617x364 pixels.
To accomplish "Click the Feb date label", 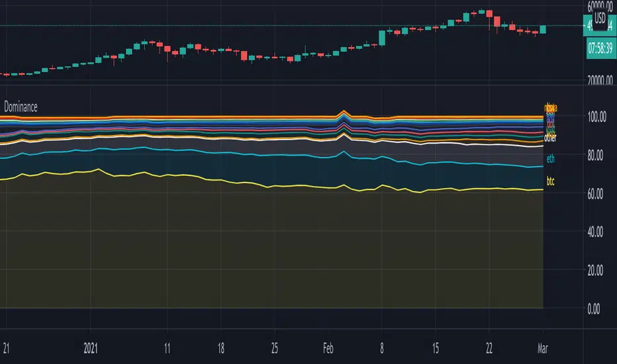I will pyautogui.click(x=328, y=348).
